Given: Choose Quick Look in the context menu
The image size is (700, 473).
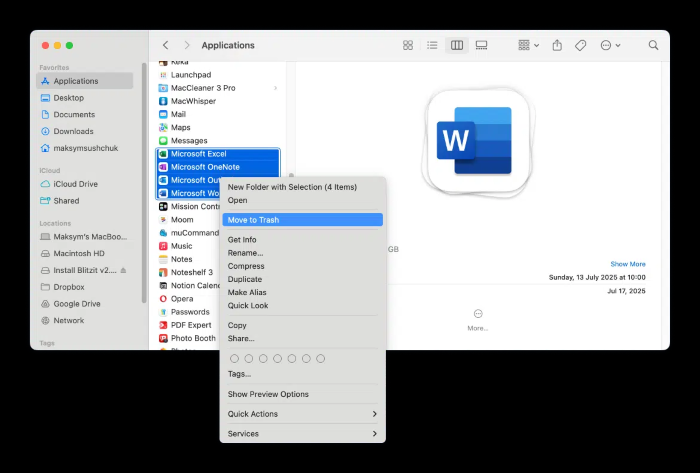Looking at the screenshot, I should tap(302, 306).
